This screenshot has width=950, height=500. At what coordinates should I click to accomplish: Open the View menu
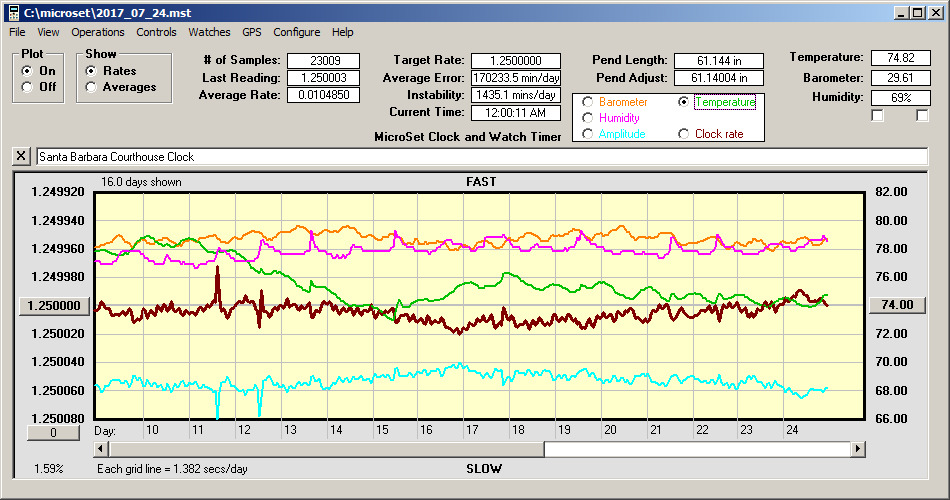[x=48, y=32]
